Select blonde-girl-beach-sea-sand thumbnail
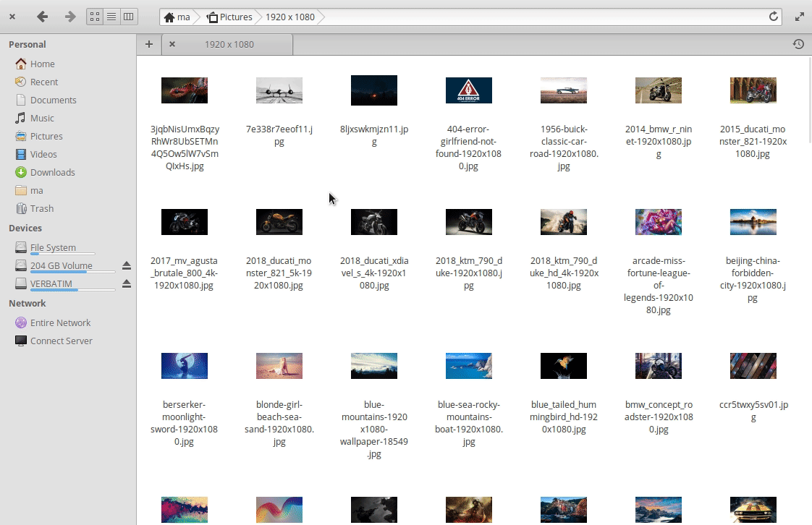Image resolution: width=812 pixels, height=525 pixels. (279, 366)
